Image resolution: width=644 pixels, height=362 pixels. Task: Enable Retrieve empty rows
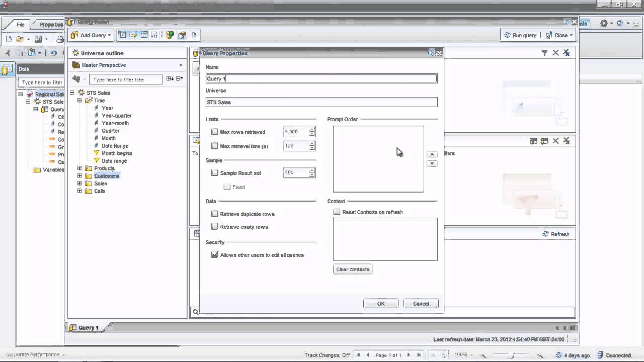coord(215,227)
